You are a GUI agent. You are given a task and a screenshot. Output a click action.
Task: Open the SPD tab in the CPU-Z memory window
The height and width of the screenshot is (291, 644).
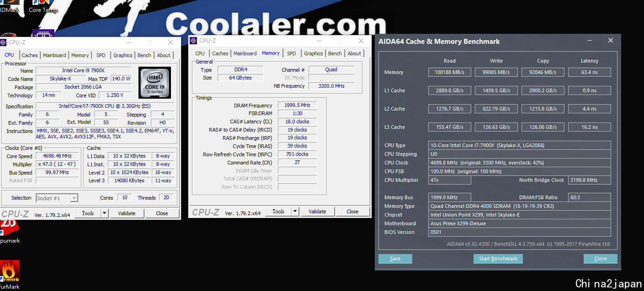pyautogui.click(x=291, y=53)
